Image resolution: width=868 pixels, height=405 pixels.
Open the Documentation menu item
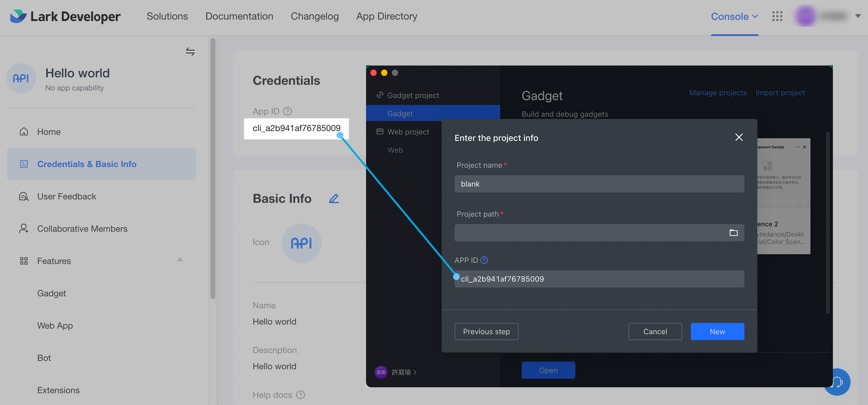point(239,16)
